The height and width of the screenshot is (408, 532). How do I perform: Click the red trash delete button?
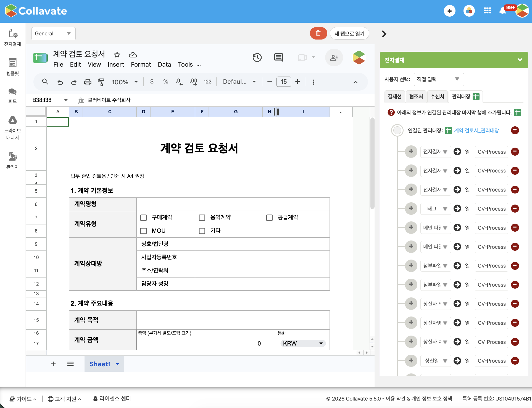[318, 33]
